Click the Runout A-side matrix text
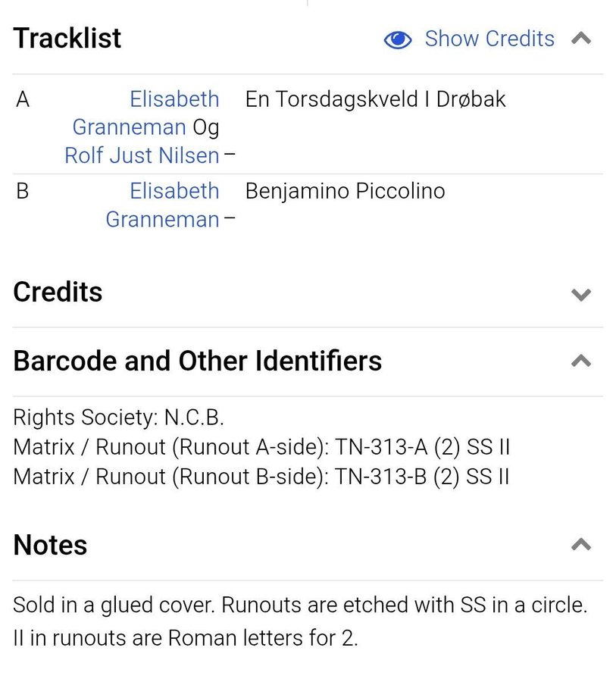The width and height of the screenshot is (616, 682). coord(261,447)
